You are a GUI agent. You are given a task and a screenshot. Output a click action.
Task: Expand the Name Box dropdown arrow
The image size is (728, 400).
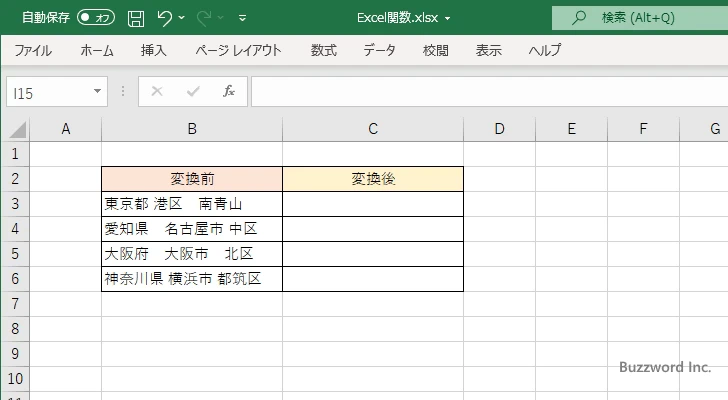[x=98, y=91]
